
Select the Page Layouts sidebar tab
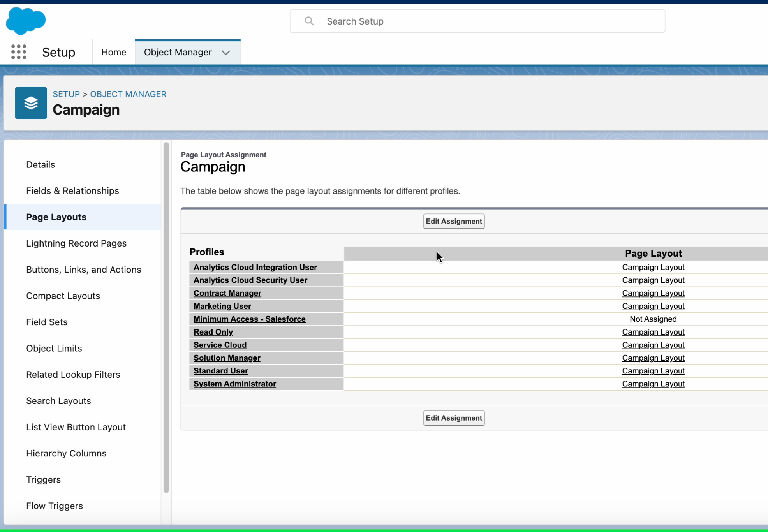[56, 217]
